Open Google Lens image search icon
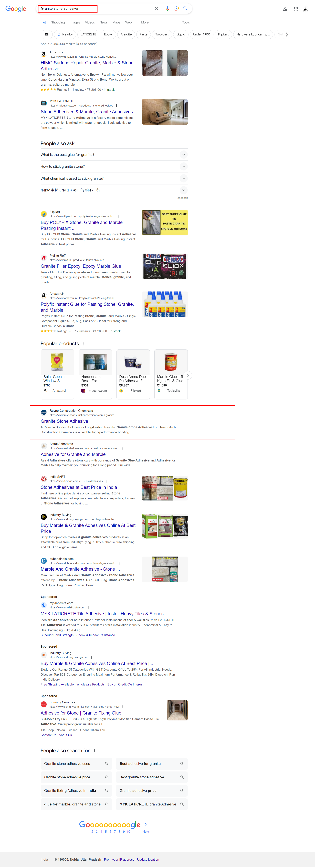 click(176, 8)
